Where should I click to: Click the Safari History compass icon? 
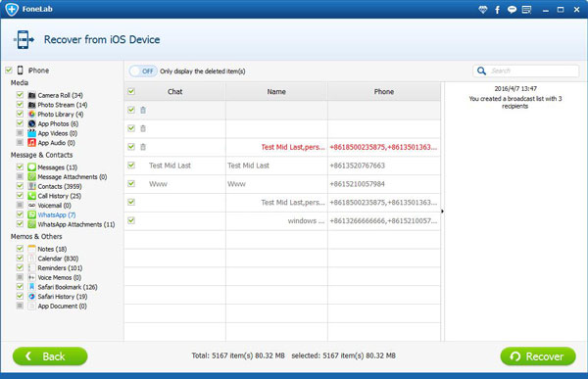click(32, 296)
